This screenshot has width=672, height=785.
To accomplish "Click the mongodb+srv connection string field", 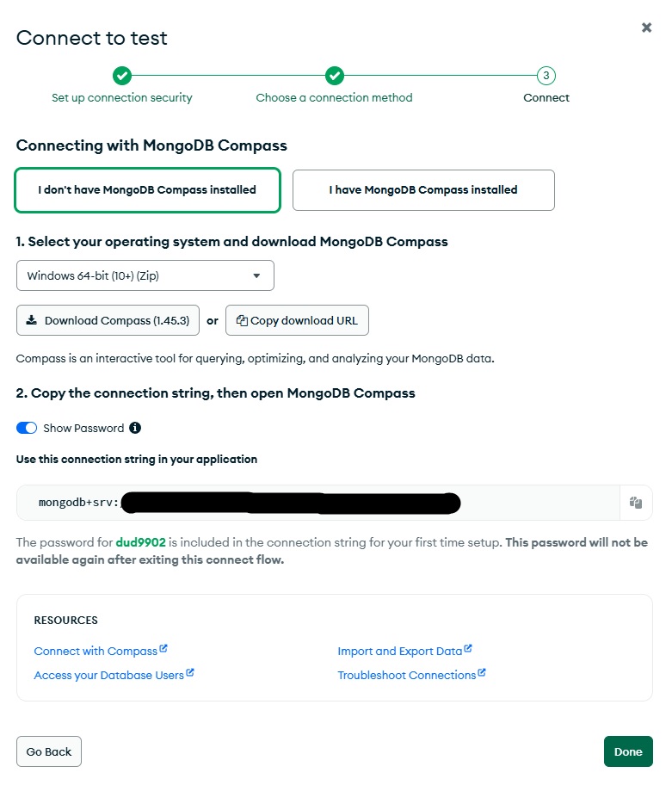I will pos(318,502).
